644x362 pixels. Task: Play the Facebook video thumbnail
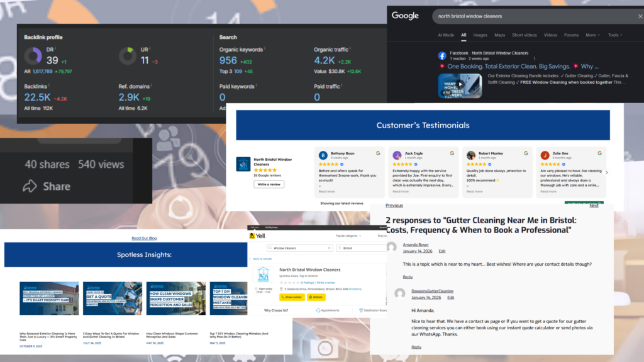pyautogui.click(x=460, y=85)
